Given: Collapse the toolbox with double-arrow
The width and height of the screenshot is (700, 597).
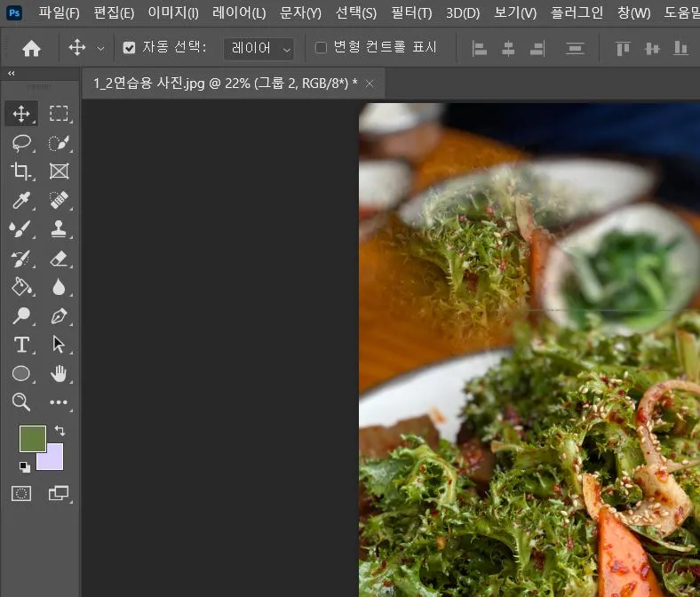Looking at the screenshot, I should coord(12,73).
